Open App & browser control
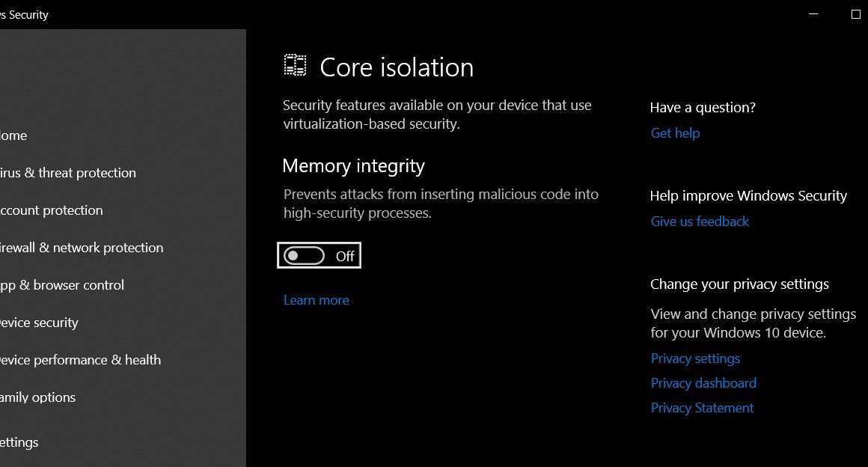This screenshot has height=467, width=868. click(61, 285)
